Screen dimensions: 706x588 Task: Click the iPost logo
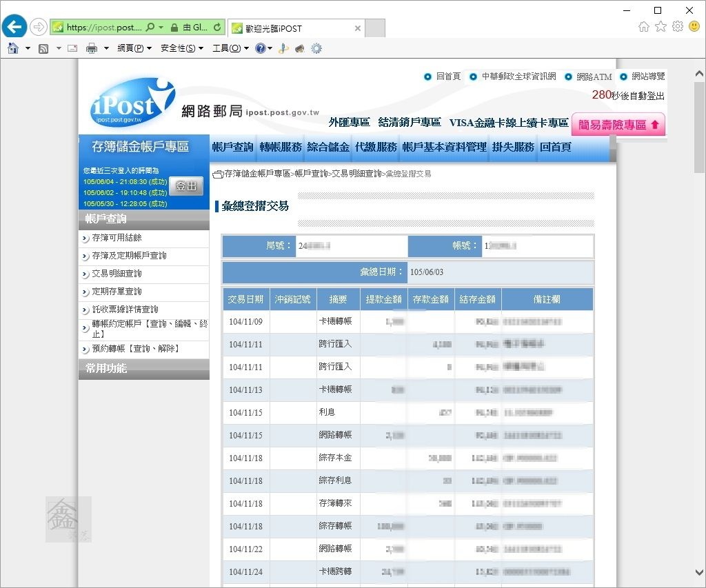tap(132, 103)
